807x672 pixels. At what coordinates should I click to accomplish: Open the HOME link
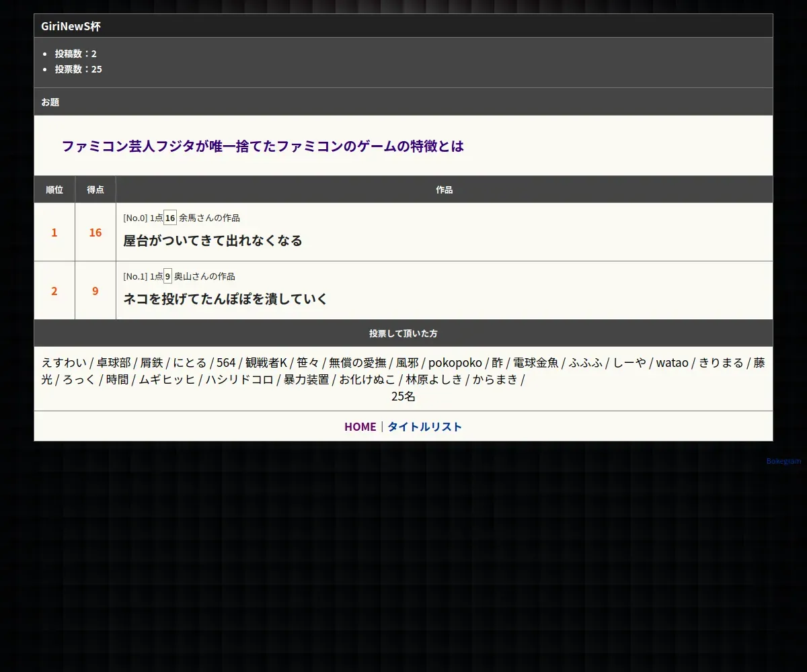coord(360,427)
